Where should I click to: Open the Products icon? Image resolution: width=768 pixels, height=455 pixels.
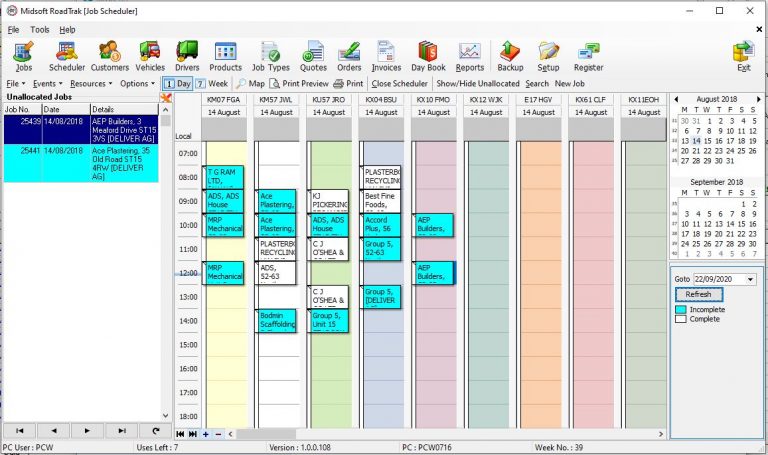[x=225, y=56]
